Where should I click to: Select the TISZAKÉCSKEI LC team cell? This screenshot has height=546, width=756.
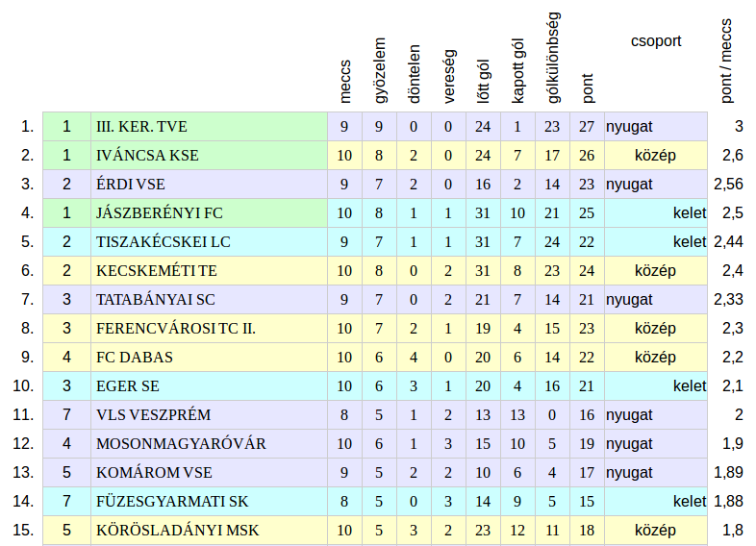click(210, 242)
